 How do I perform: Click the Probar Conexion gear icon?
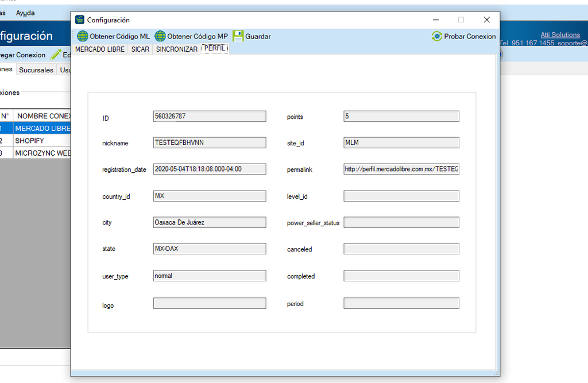437,36
